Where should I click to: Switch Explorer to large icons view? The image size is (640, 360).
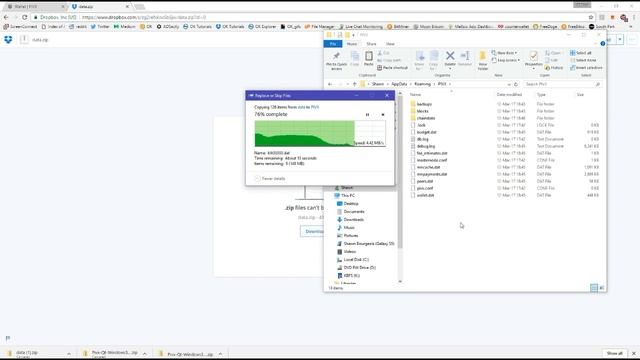click(x=602, y=288)
